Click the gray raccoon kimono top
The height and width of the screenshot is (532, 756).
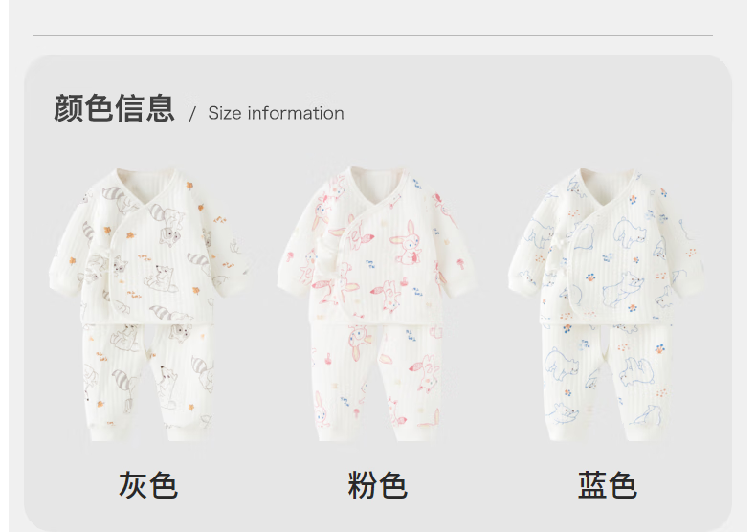(x=149, y=246)
